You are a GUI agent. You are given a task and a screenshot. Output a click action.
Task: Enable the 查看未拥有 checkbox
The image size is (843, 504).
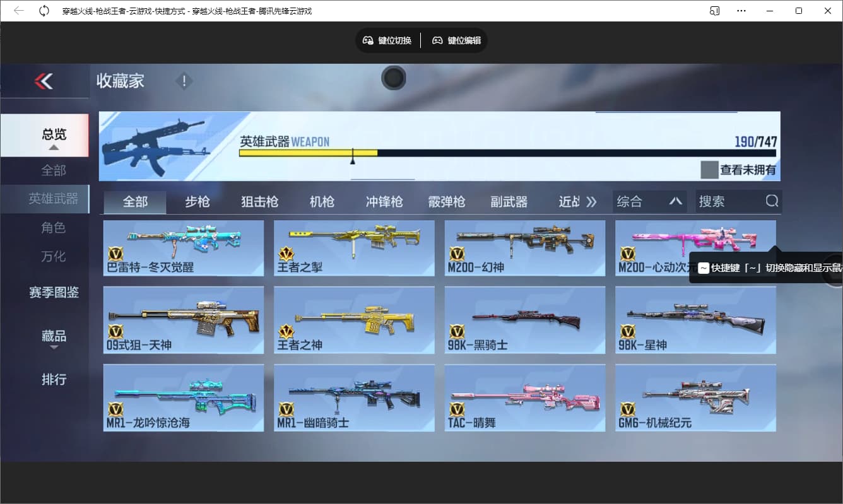pos(709,170)
